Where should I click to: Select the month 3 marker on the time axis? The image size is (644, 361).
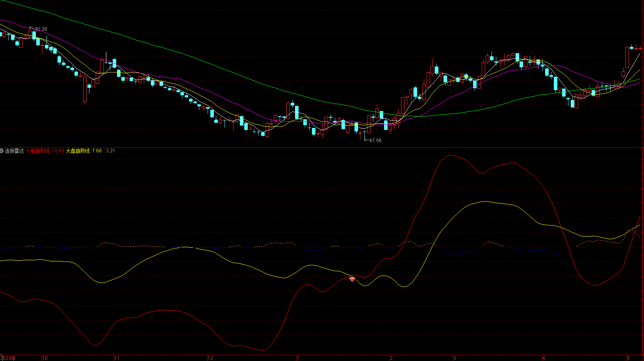[455, 358]
